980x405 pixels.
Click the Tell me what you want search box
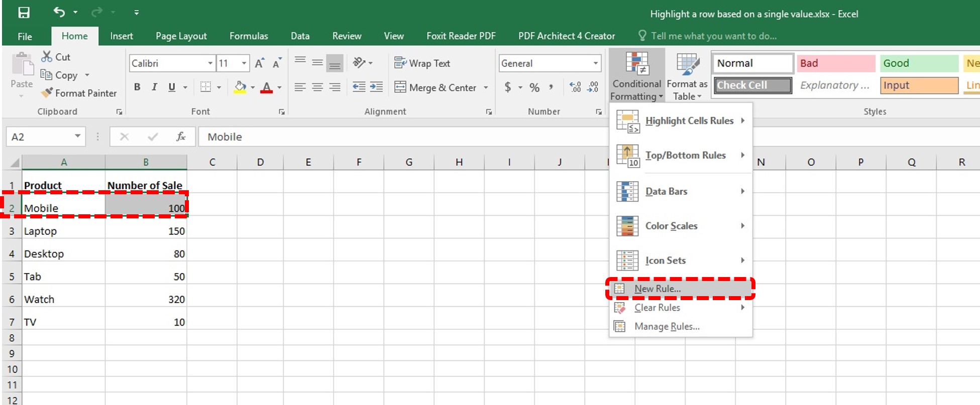(x=708, y=36)
